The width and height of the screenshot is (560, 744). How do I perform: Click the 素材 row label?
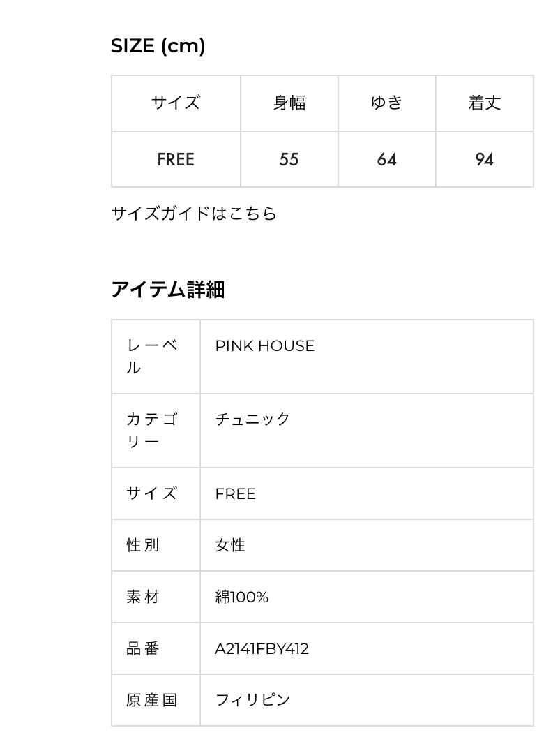(x=143, y=597)
